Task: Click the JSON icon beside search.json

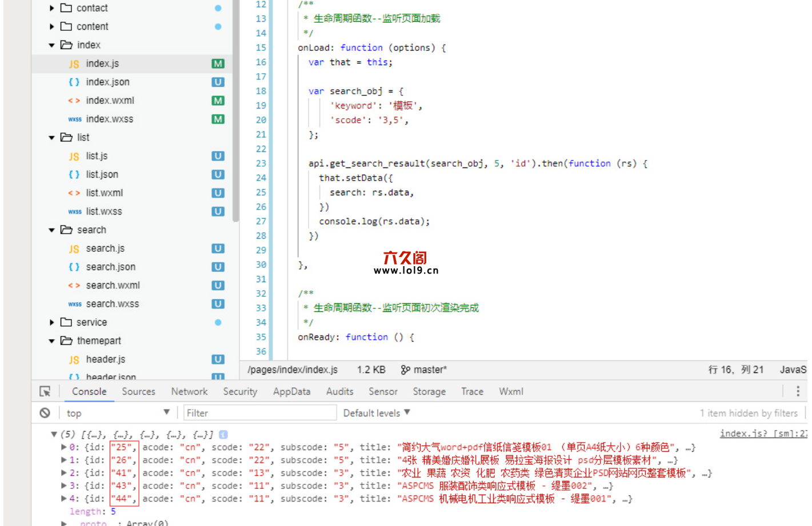Action: pos(74,267)
